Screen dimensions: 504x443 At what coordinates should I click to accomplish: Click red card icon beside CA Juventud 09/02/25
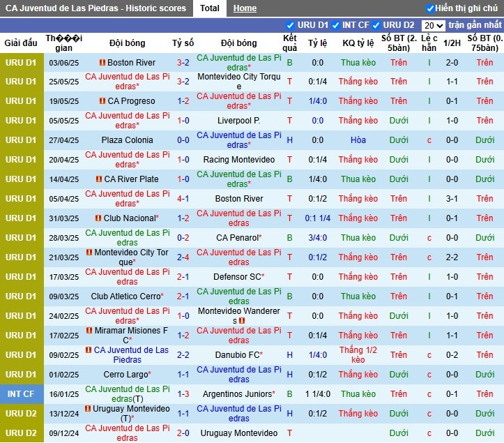pyautogui.click(x=89, y=350)
